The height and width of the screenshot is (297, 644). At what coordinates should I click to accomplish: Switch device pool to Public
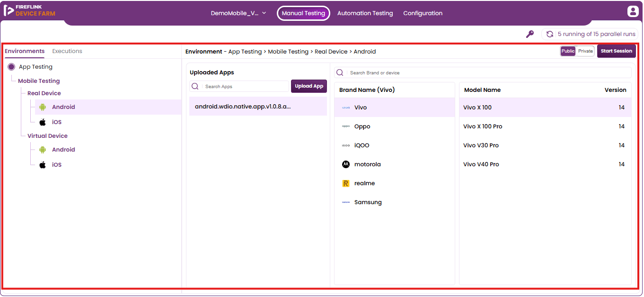568,51
